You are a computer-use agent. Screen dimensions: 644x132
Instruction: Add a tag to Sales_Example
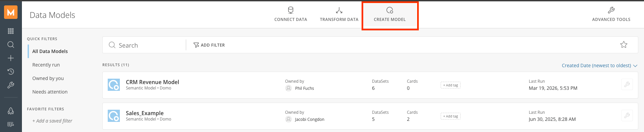point(450,116)
